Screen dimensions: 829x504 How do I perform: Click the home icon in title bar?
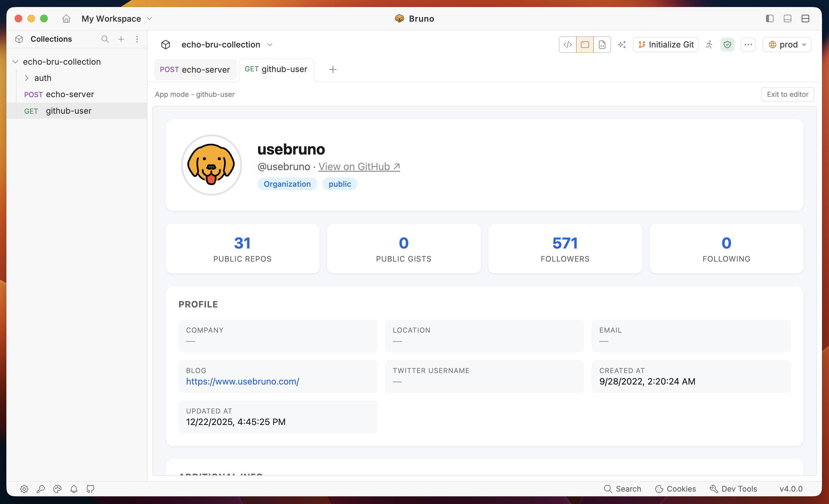pyautogui.click(x=66, y=18)
